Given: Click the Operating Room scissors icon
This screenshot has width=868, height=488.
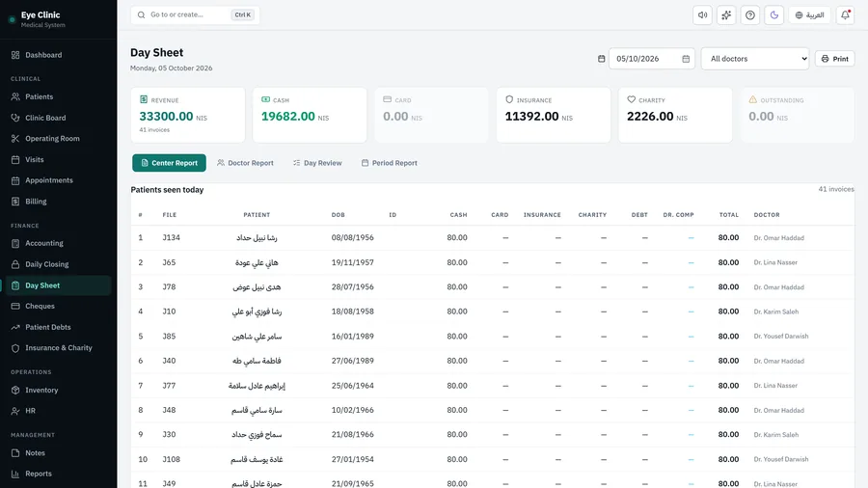Looking at the screenshot, I should click(15, 138).
